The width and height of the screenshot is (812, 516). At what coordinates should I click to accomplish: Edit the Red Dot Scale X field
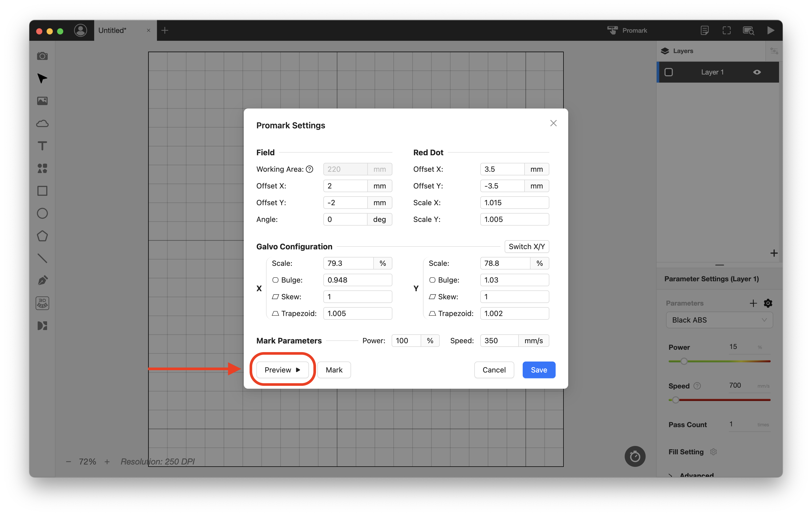tap(515, 203)
